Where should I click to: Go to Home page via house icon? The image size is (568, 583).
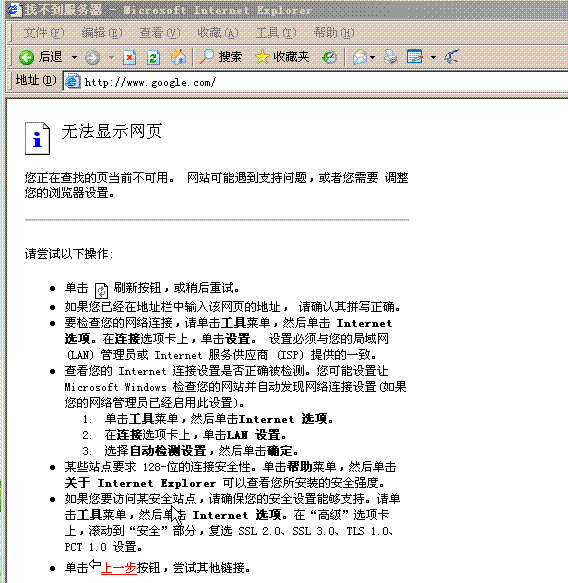click(x=178, y=57)
